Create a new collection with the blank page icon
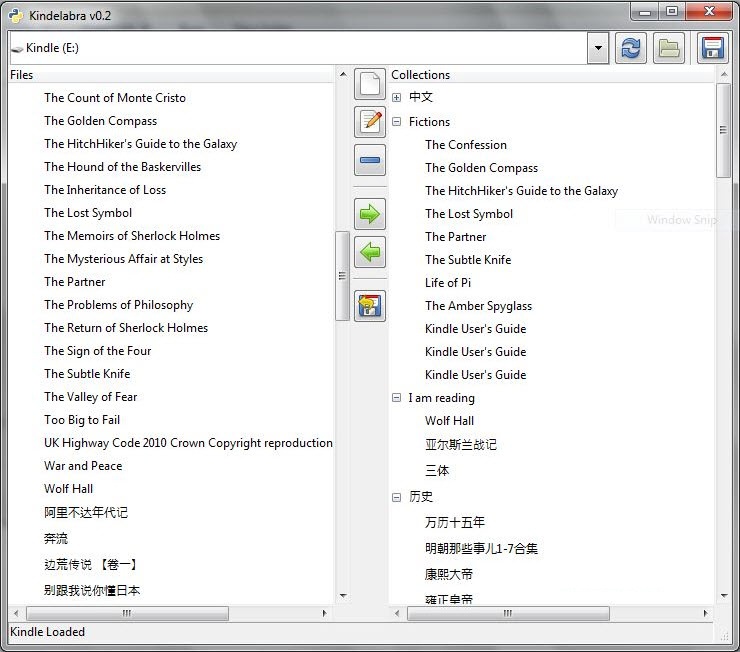This screenshot has height=652, width=740. [x=370, y=84]
